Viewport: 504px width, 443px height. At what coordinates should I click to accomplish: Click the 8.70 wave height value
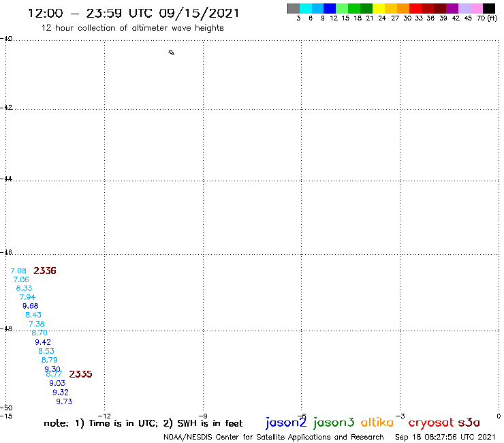40,333
